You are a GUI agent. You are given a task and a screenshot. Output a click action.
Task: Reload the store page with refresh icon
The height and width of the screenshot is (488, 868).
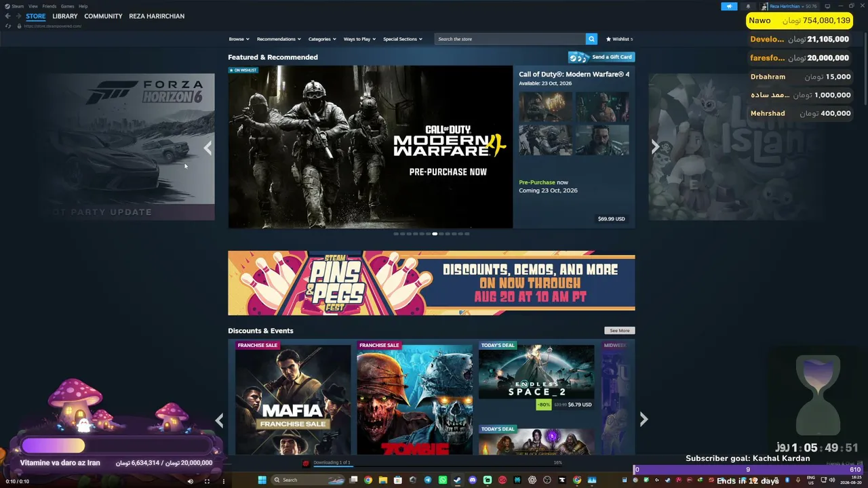tap(7, 26)
